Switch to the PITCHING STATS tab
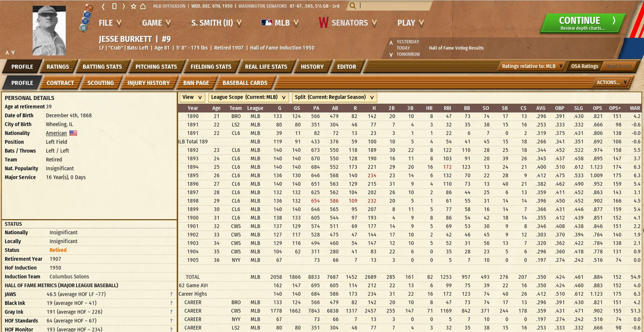 pos(156,67)
